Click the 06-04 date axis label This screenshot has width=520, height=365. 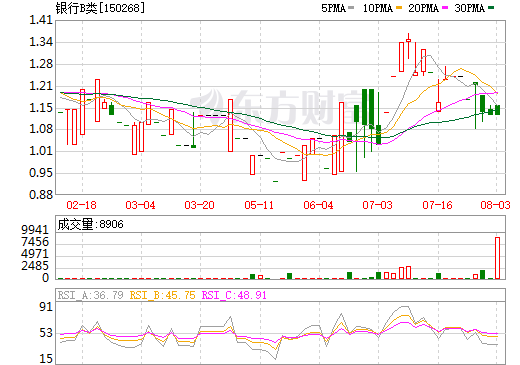pos(318,205)
